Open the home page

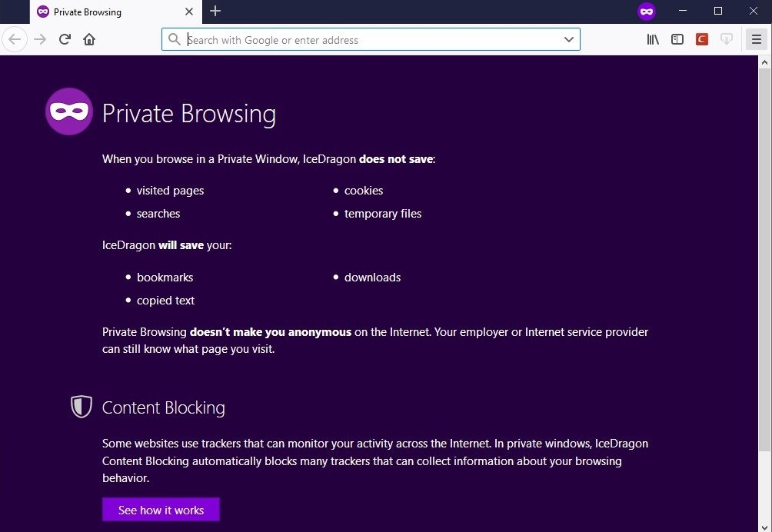89,39
